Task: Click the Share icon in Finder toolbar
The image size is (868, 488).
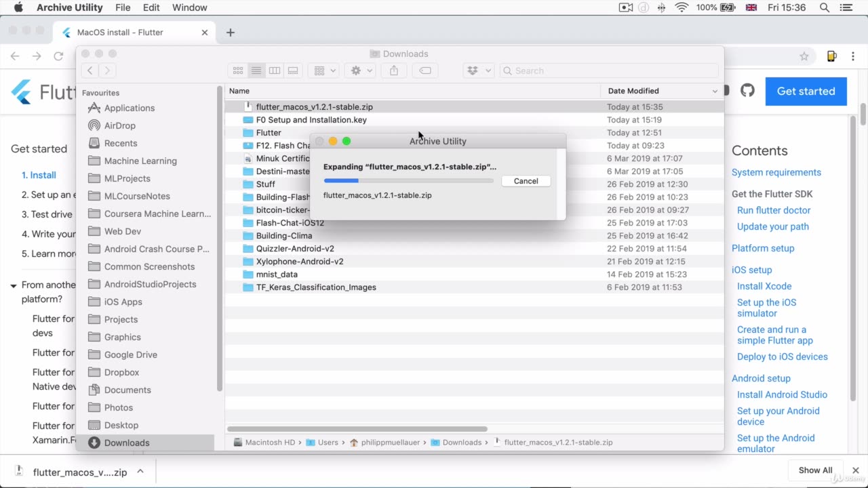Action: tap(394, 70)
